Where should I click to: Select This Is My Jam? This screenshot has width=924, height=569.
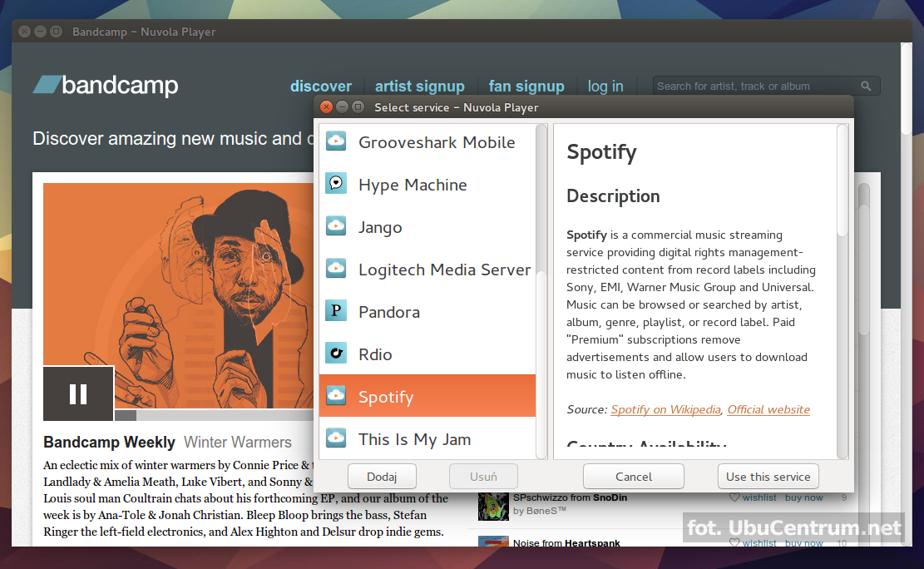point(427,439)
